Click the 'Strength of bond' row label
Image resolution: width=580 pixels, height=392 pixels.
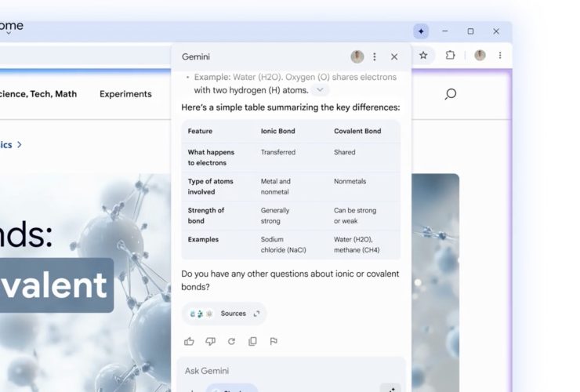(206, 216)
